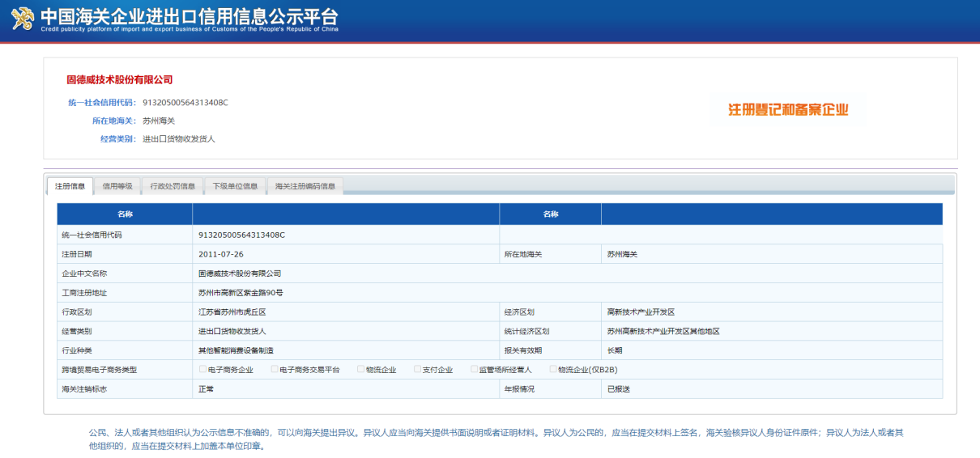This screenshot has height=458, width=980.
Task: Click the 正常 cancellation status value
Action: (206, 389)
